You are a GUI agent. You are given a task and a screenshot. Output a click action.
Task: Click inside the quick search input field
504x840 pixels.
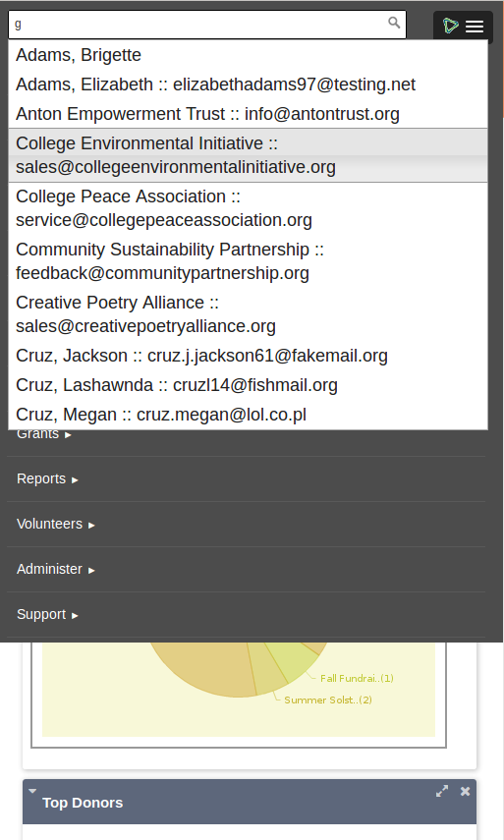tap(198, 25)
